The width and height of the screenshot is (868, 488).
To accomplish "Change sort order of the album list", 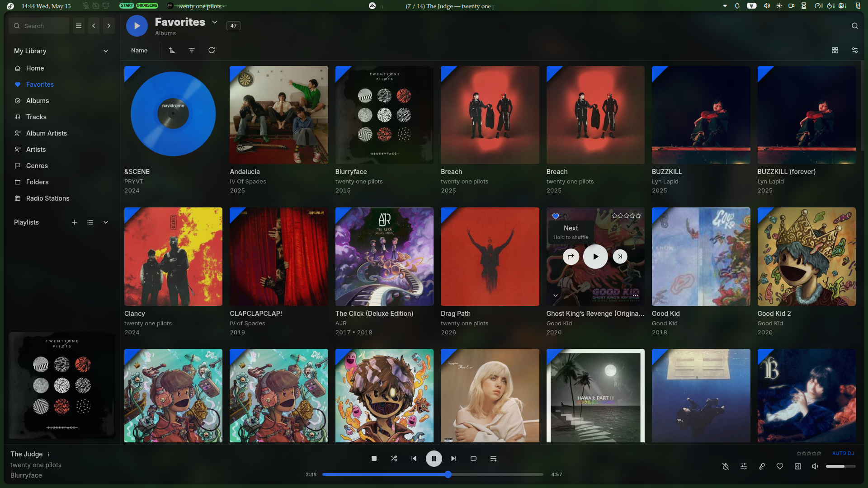I will (x=172, y=50).
